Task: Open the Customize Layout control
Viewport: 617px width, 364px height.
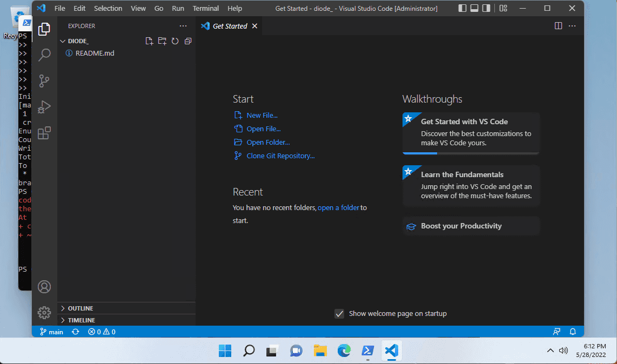Action: tap(504, 8)
